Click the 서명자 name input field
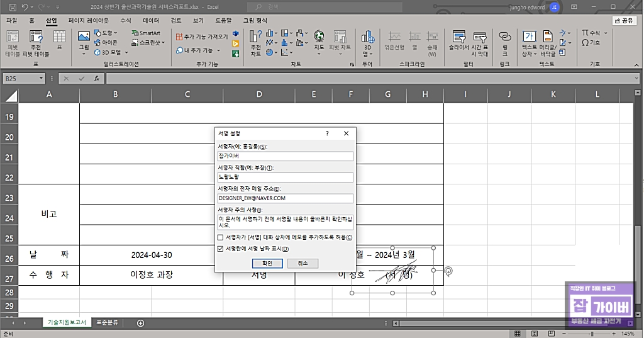The image size is (644, 338). pyautogui.click(x=285, y=156)
